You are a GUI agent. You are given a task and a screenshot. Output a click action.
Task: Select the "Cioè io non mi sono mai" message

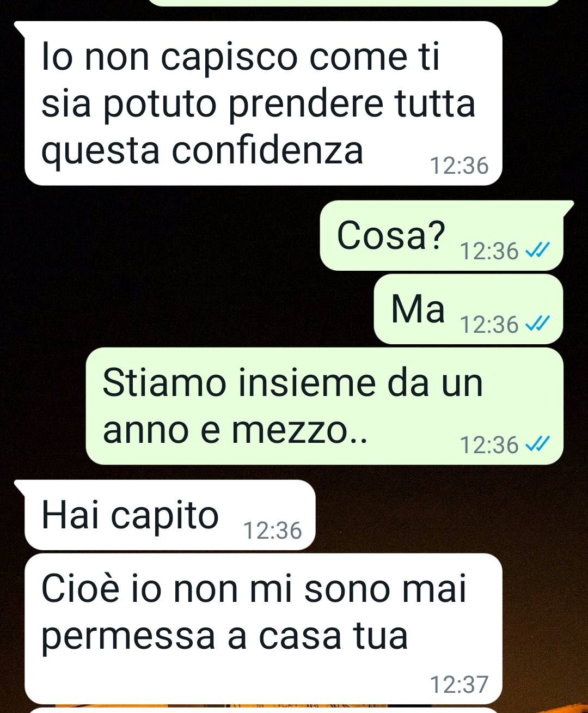click(x=263, y=629)
